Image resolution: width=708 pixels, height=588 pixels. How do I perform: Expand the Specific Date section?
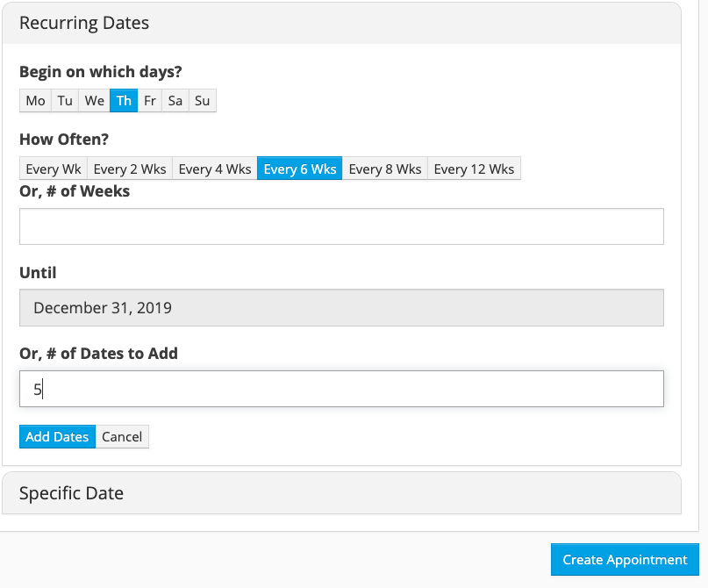(x=341, y=493)
